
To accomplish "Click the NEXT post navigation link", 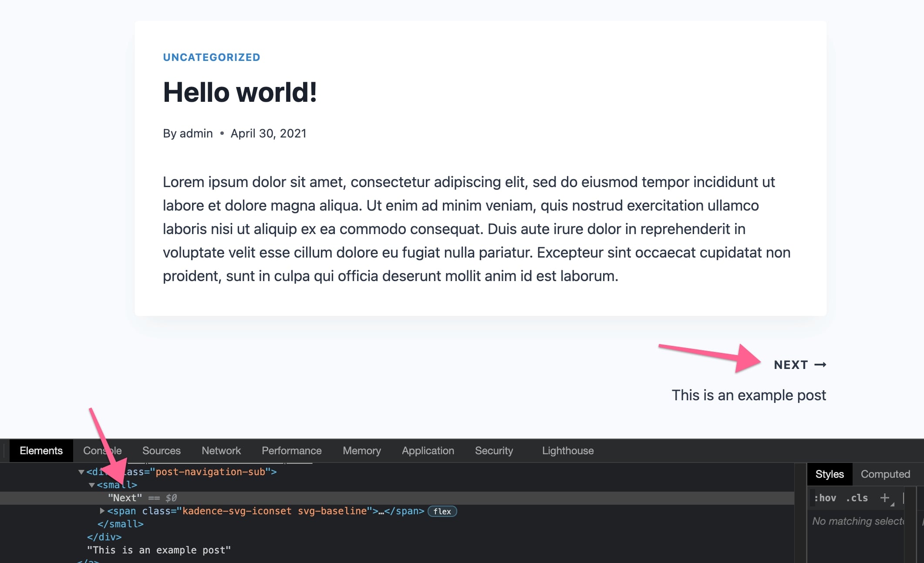I will 791,365.
